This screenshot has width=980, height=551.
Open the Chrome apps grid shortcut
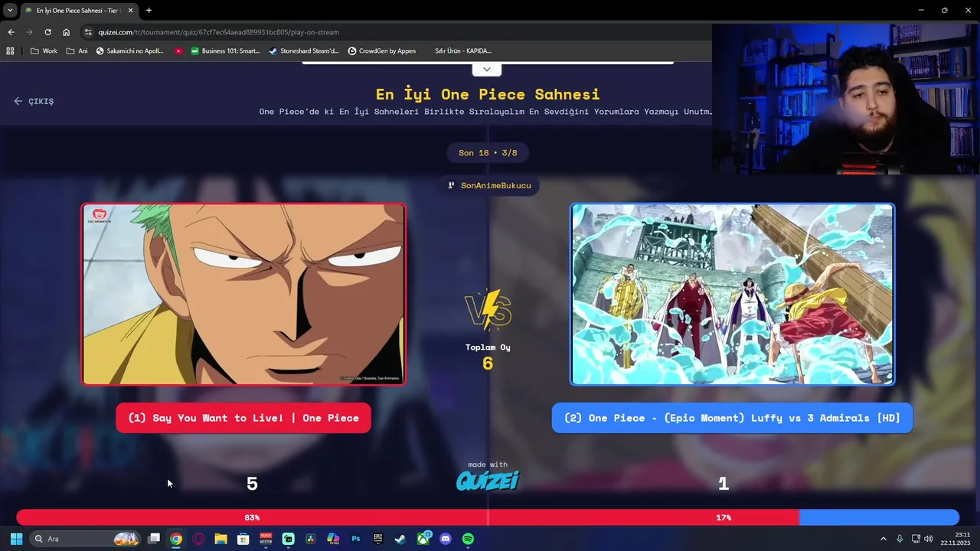coord(10,51)
